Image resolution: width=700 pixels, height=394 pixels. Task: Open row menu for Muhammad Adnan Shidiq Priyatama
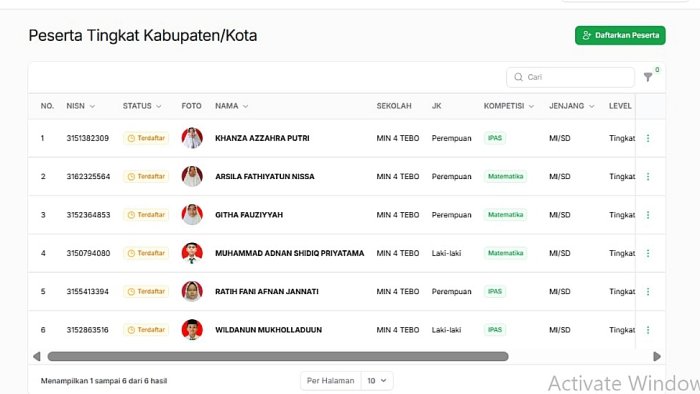coord(648,253)
